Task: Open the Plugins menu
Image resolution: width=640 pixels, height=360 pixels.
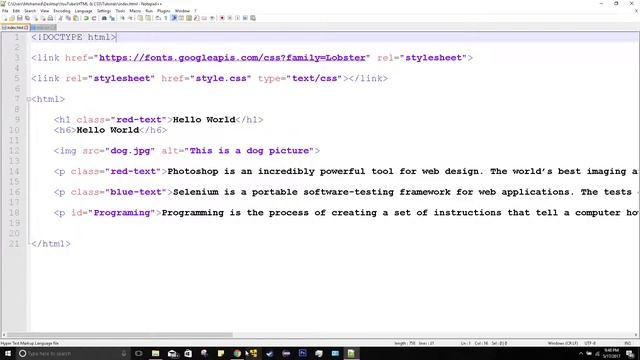Action: click(x=164, y=11)
